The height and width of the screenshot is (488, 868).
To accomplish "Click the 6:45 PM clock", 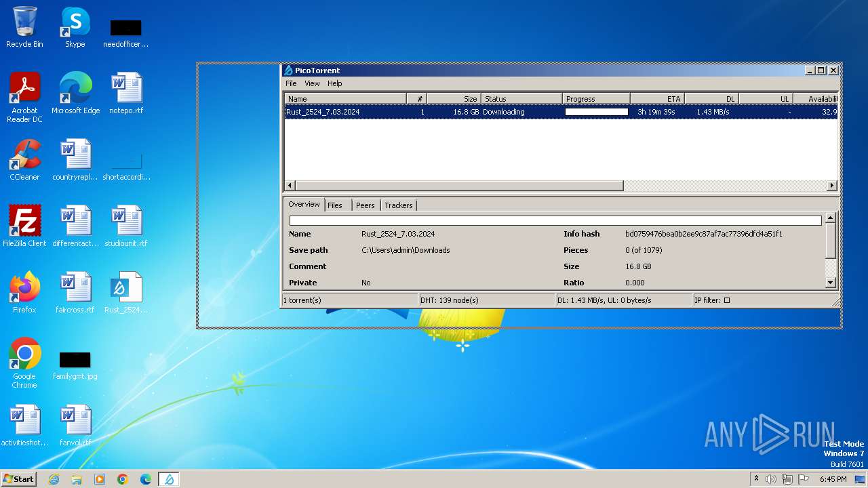I will [833, 479].
